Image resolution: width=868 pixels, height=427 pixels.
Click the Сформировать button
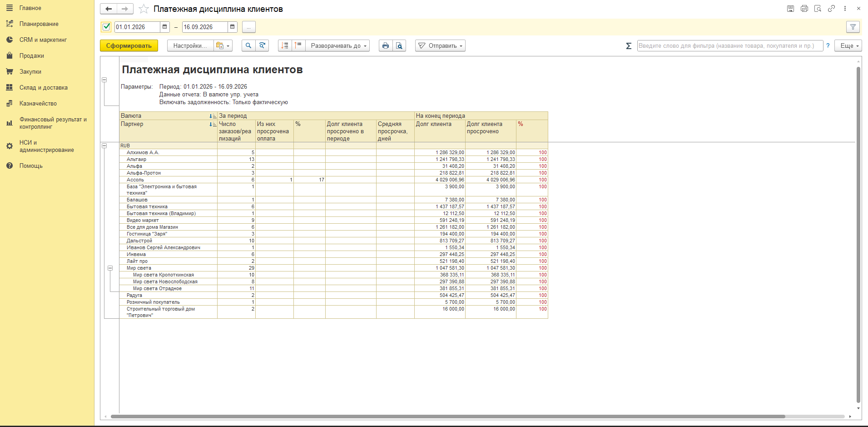[x=129, y=45]
